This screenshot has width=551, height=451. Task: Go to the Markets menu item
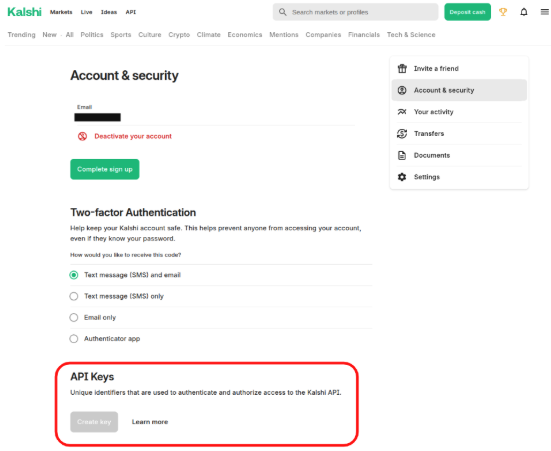point(61,12)
